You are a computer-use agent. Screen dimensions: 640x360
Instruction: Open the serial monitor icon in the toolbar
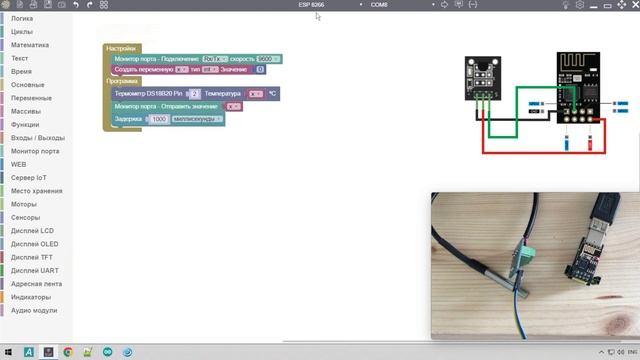tap(459, 4)
